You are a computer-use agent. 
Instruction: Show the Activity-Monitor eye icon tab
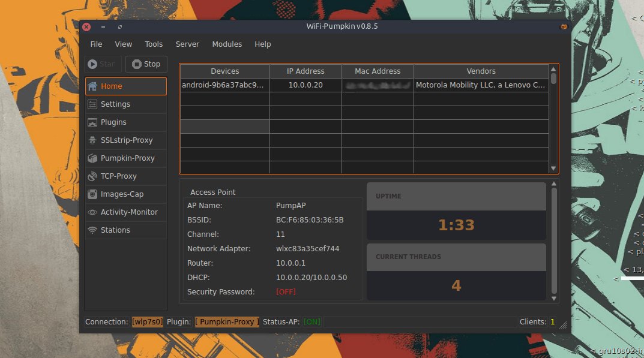coord(92,212)
